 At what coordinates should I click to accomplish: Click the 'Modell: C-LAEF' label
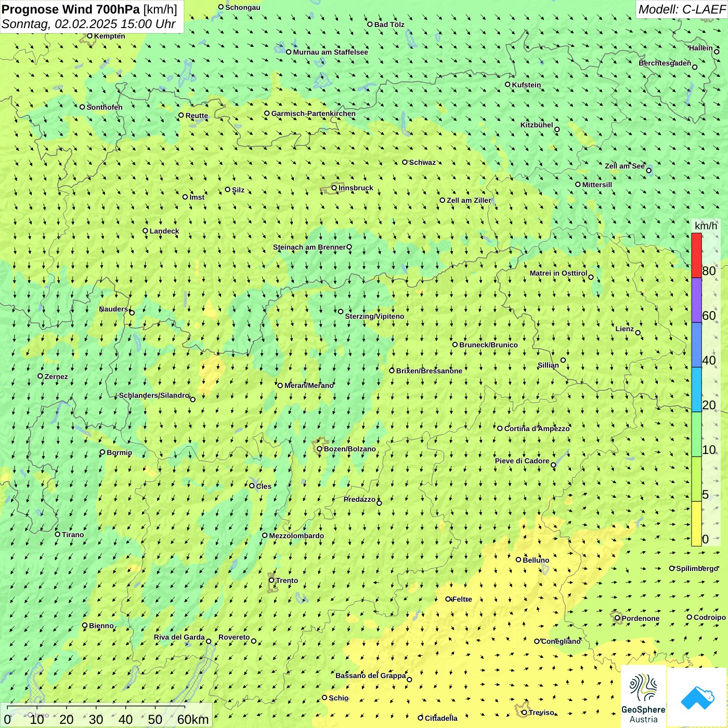pyautogui.click(x=682, y=9)
